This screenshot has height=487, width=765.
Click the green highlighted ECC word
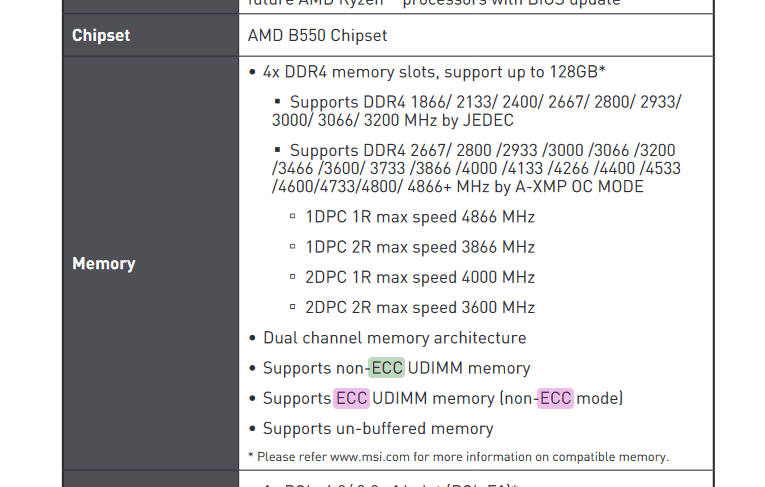pos(386,368)
